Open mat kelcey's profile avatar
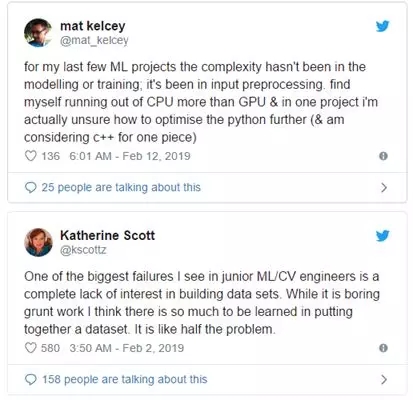This screenshot has width=413, height=400. [38, 33]
